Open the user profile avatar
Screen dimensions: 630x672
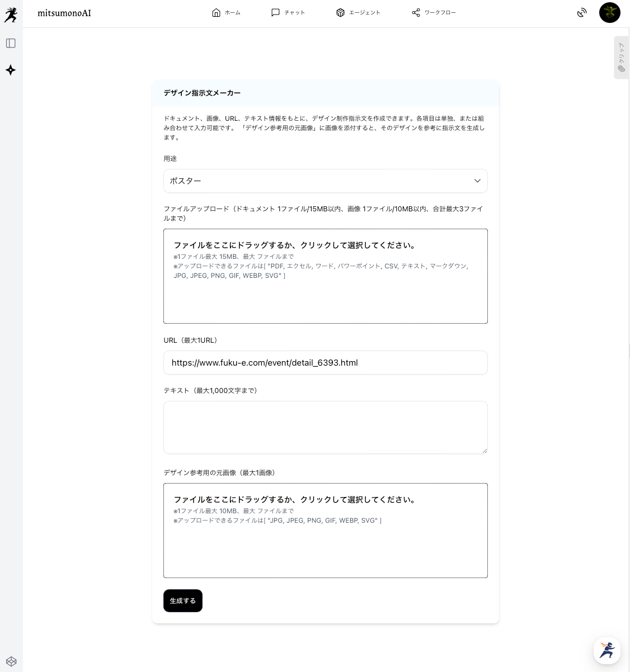[x=609, y=13]
